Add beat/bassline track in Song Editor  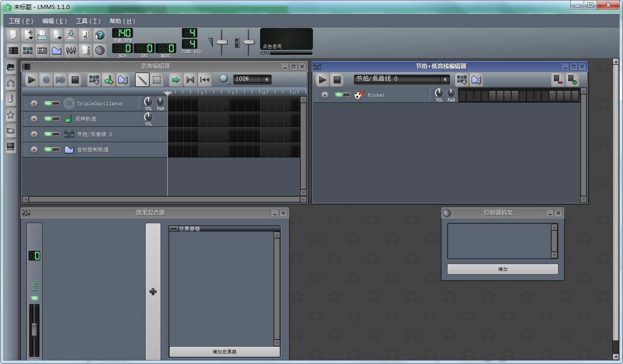(94, 80)
